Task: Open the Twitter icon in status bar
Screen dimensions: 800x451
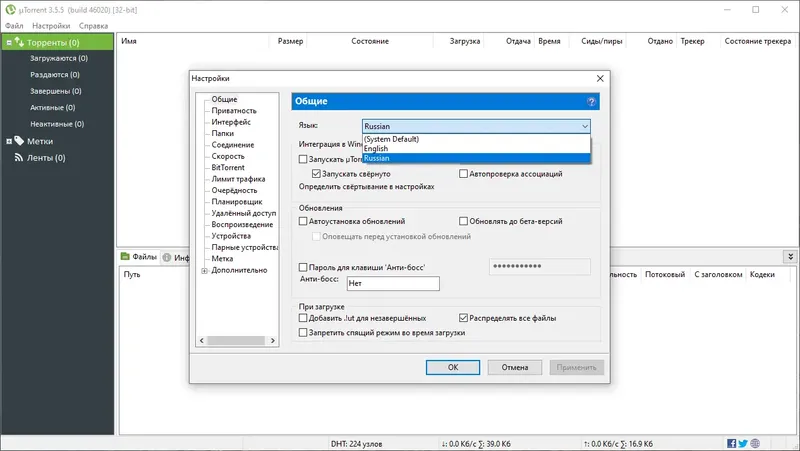Action: [x=743, y=443]
